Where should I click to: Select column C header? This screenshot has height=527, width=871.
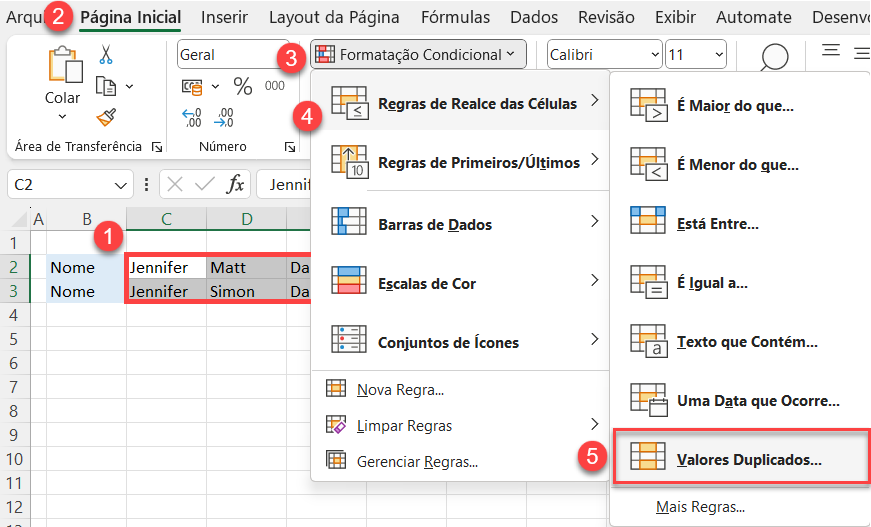(x=166, y=219)
